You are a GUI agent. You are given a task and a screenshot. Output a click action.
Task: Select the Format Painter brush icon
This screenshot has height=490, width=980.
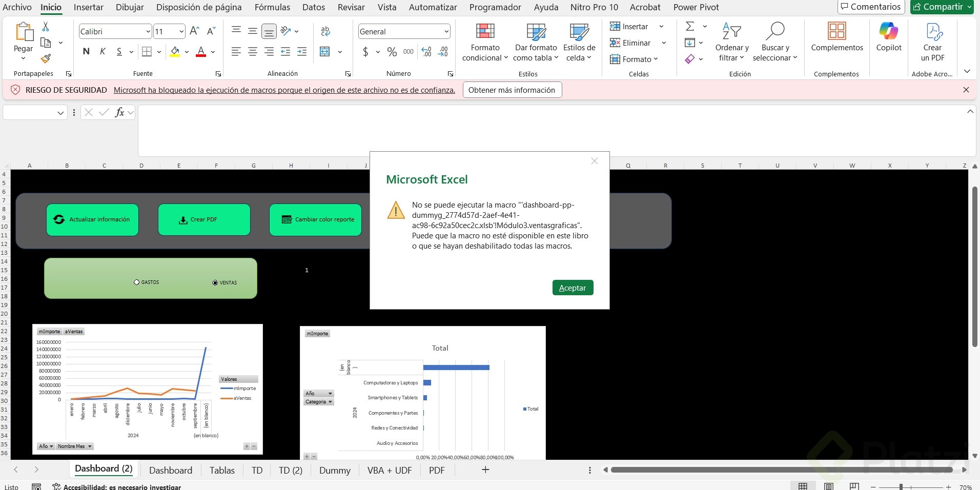(46, 58)
